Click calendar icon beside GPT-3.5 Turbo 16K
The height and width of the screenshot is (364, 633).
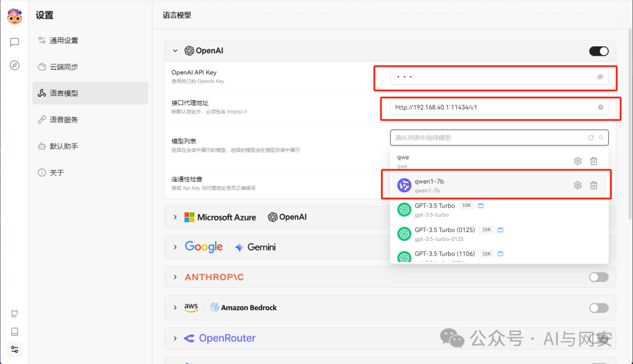coord(481,205)
